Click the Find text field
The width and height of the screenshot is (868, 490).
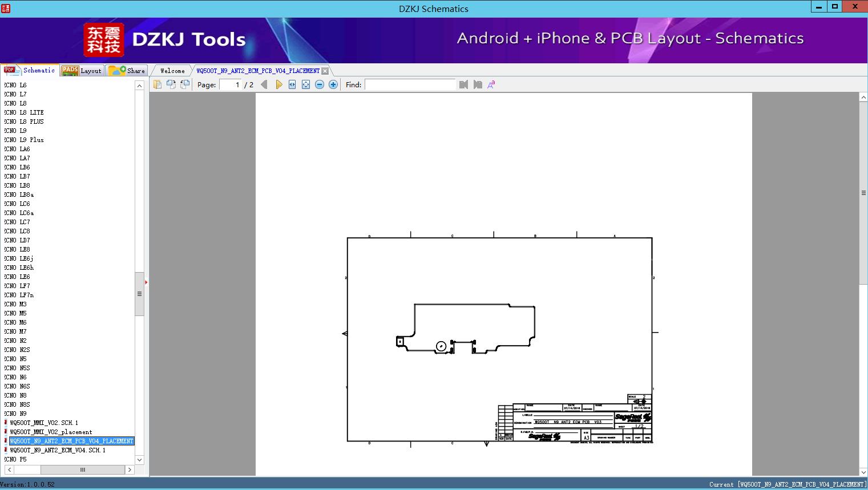(410, 84)
